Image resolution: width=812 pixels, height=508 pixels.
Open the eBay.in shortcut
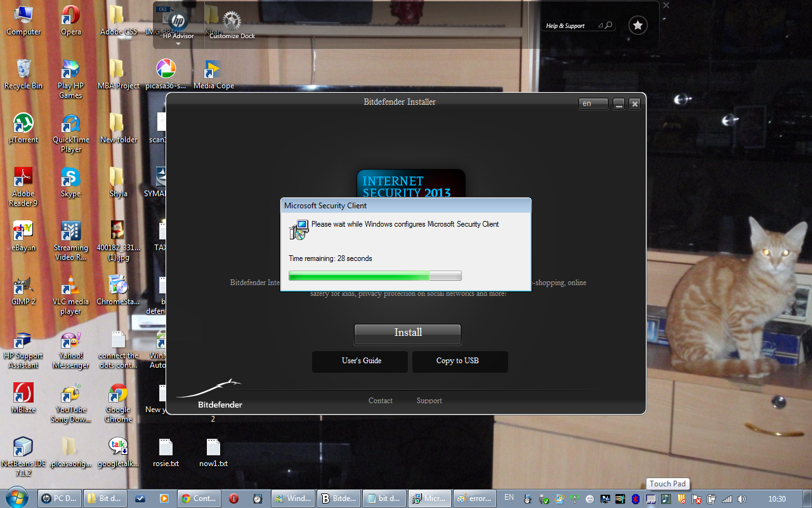point(23,237)
